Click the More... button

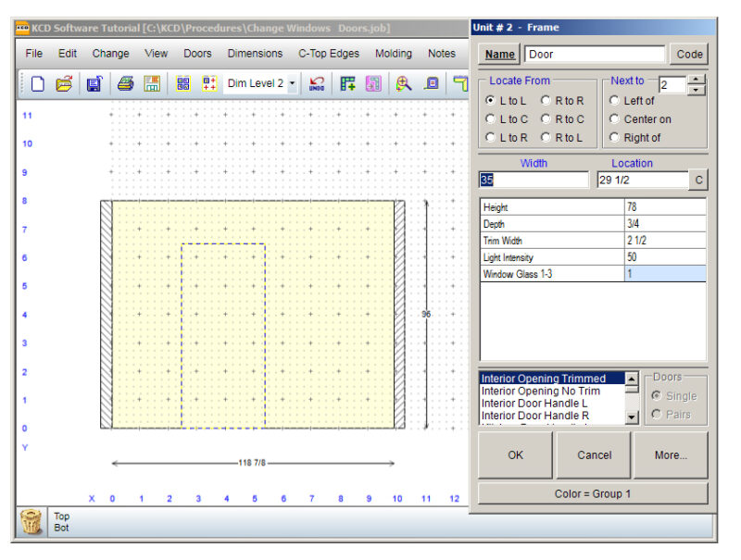pos(670,454)
